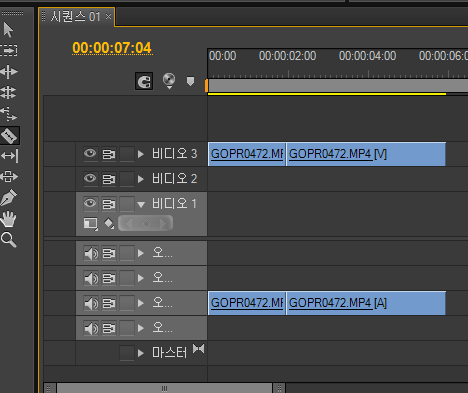Open the 비디오 1 display style icon
Screen dimensions: 468x393
click(x=91, y=224)
